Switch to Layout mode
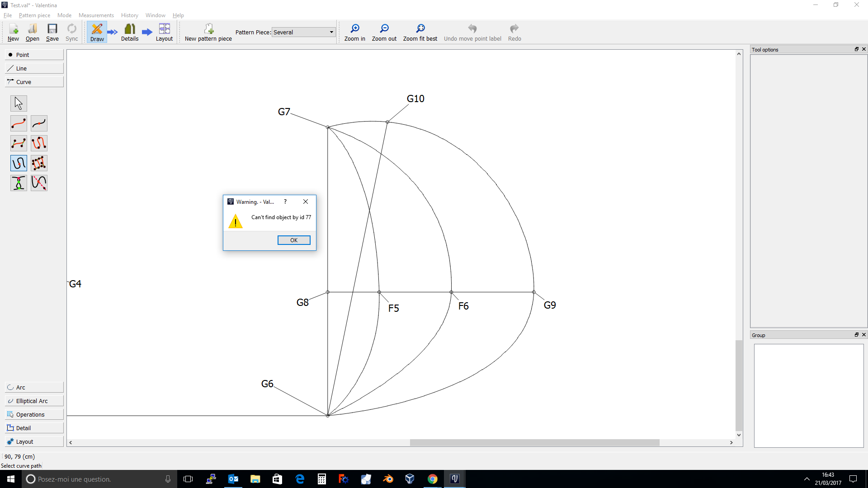The width and height of the screenshot is (868, 488). click(x=164, y=33)
